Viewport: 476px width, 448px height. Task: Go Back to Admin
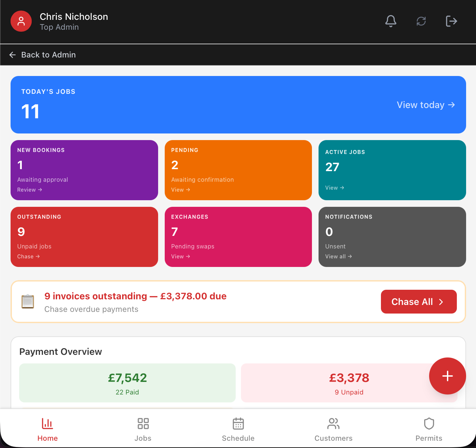[42, 55]
